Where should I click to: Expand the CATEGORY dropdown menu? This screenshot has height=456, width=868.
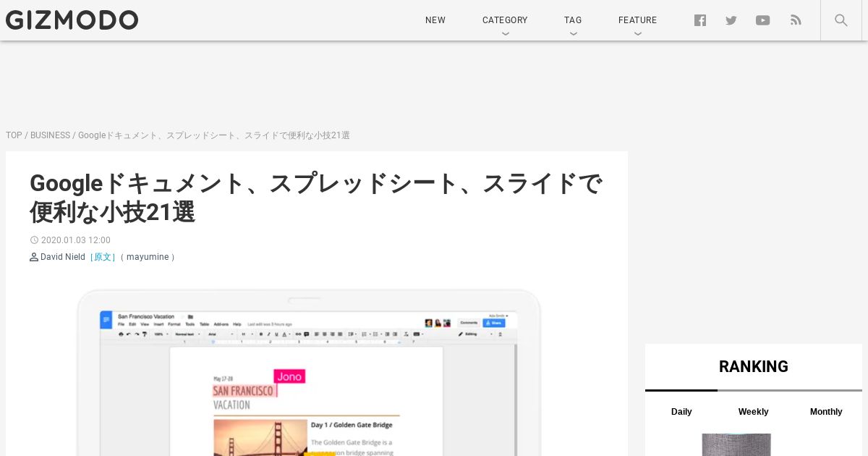[x=505, y=20]
